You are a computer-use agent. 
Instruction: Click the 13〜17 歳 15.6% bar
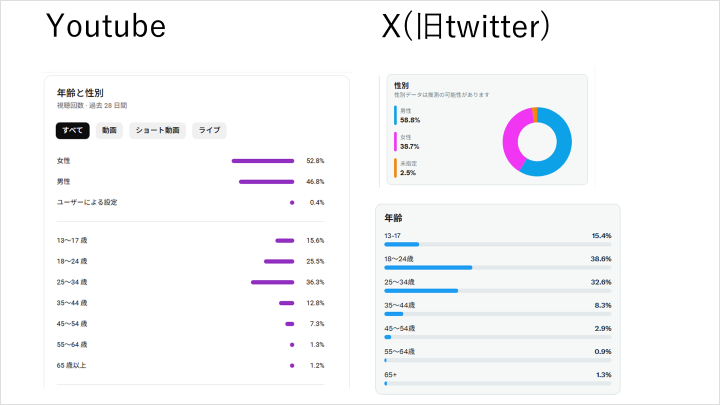[285, 240]
